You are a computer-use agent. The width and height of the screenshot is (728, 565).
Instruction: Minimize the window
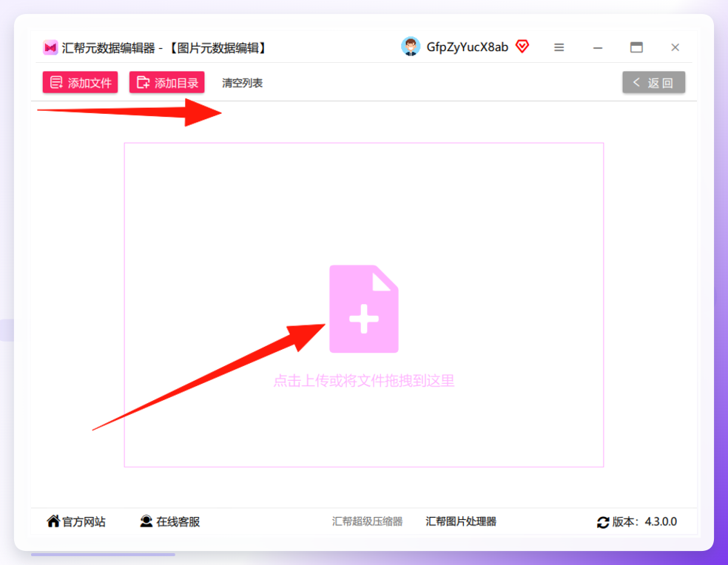tap(598, 47)
